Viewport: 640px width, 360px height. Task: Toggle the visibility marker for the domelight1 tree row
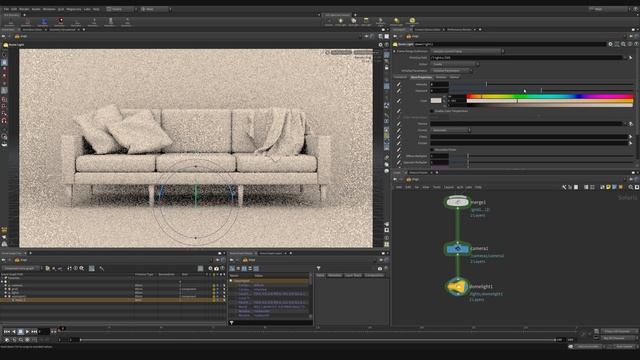[x=213, y=300]
